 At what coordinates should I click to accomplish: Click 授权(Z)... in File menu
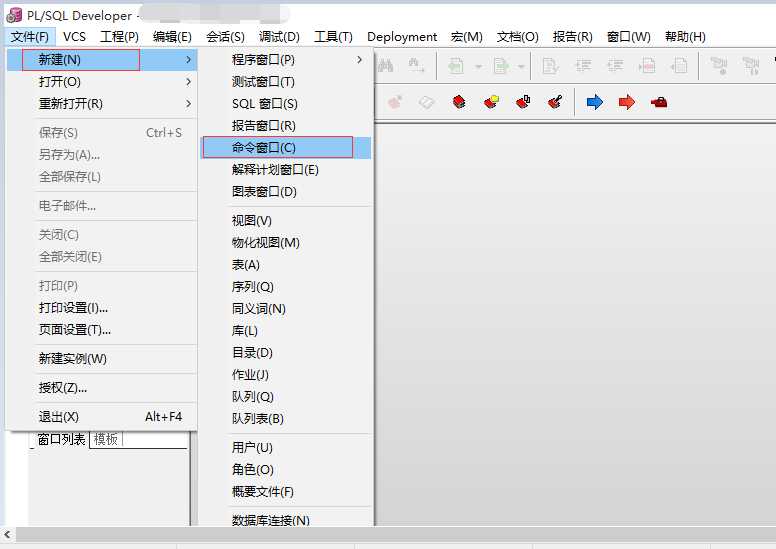coord(102,388)
